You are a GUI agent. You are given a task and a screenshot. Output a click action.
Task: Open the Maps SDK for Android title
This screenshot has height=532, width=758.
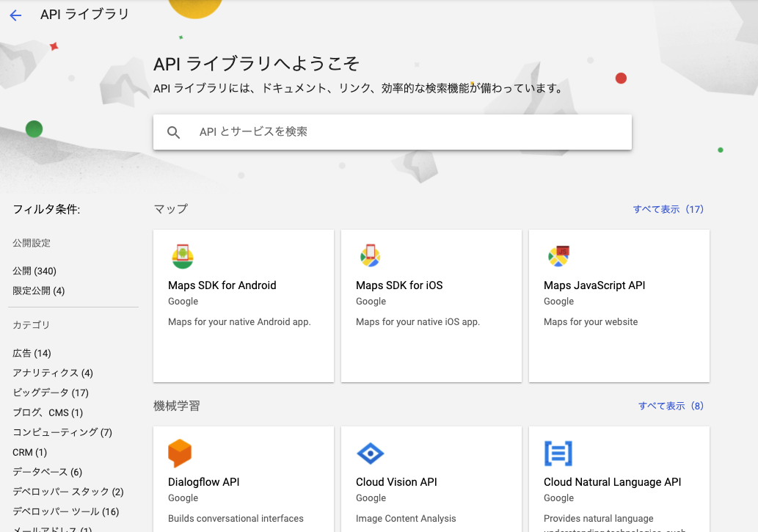(x=222, y=285)
